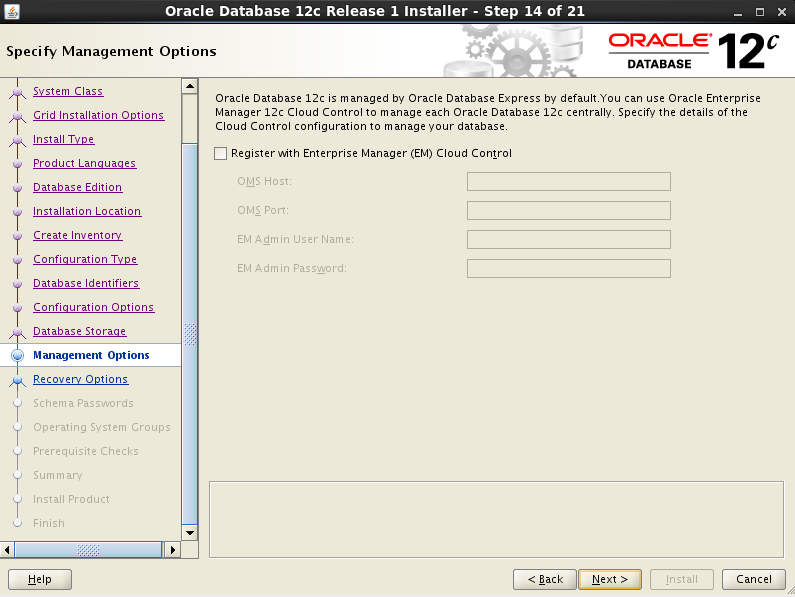Open the Recovery Options step
The image size is (795, 597).
(x=80, y=379)
